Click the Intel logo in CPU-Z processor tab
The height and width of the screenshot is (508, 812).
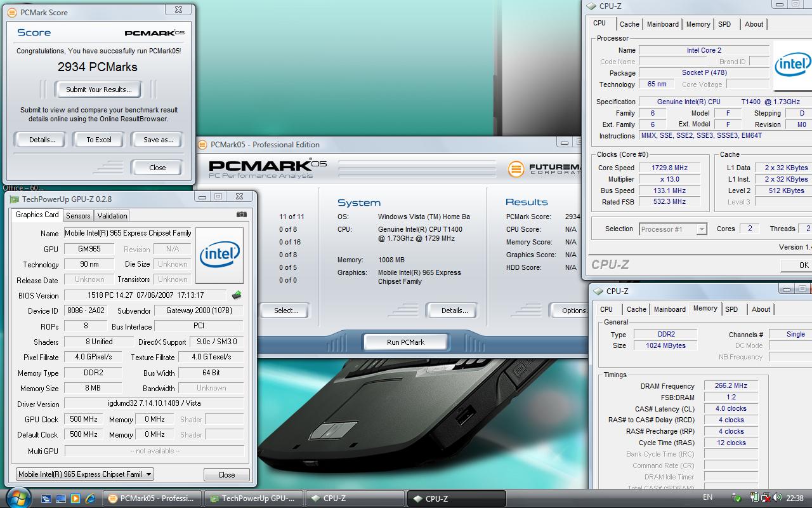tap(792, 64)
